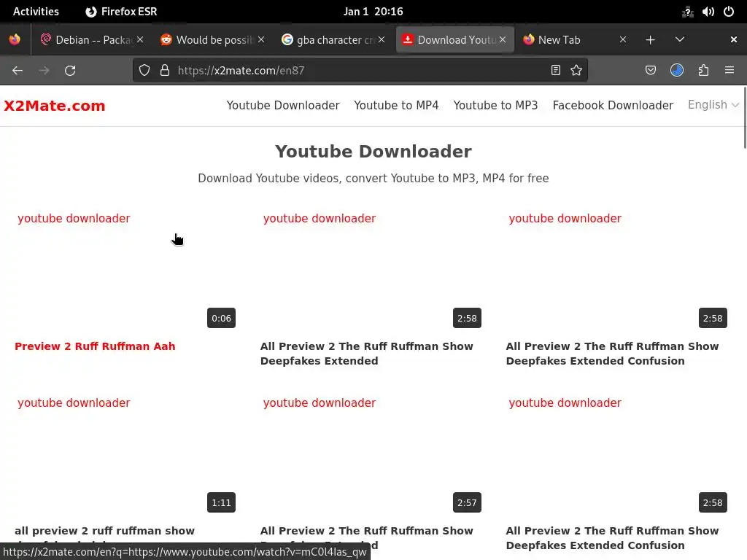Open first-row 'Deepfakes Extended Confusion' video title
This screenshot has width=747, height=560.
pos(612,354)
